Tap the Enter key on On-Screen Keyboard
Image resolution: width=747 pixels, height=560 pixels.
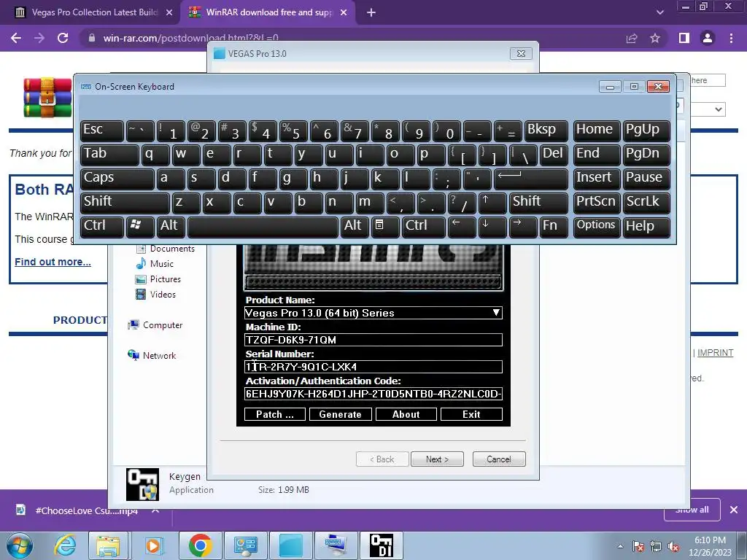531,179
